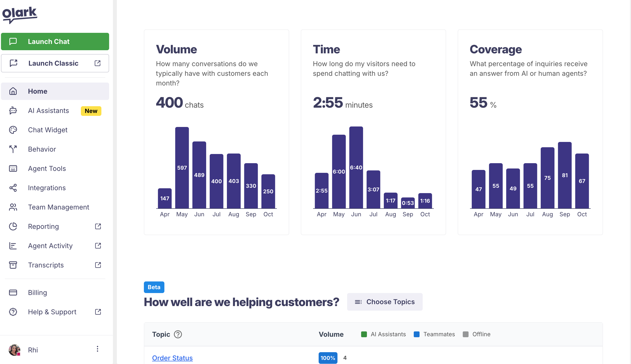Toggle the Teammates legend item

pyautogui.click(x=439, y=334)
